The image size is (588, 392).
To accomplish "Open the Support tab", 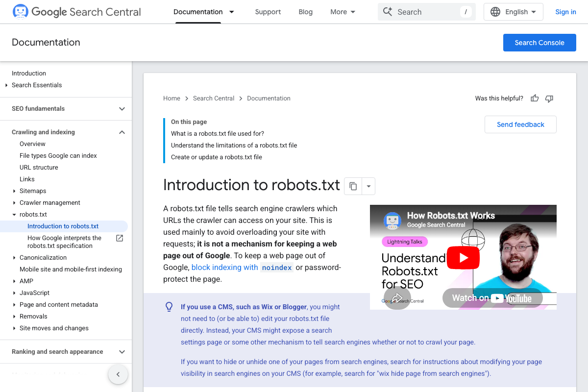I will tap(268, 12).
